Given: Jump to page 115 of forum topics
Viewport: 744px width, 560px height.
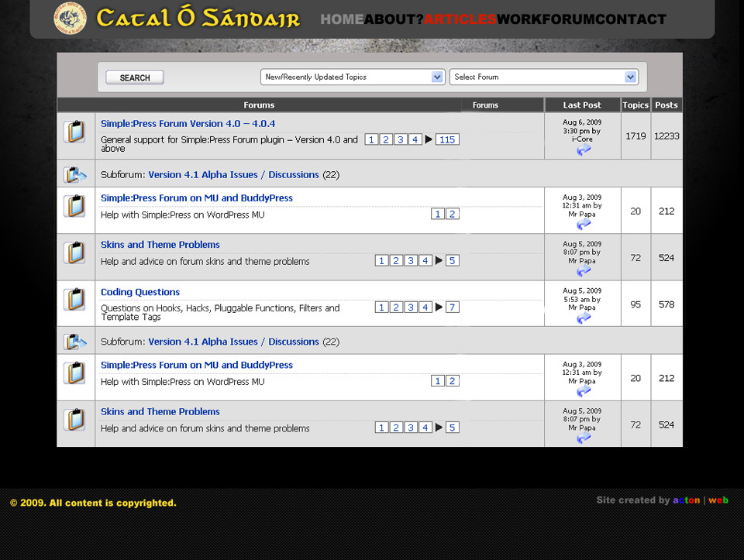Looking at the screenshot, I should [446, 139].
